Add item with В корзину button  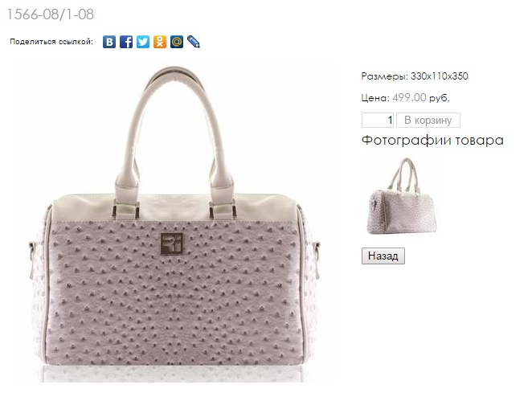click(428, 120)
